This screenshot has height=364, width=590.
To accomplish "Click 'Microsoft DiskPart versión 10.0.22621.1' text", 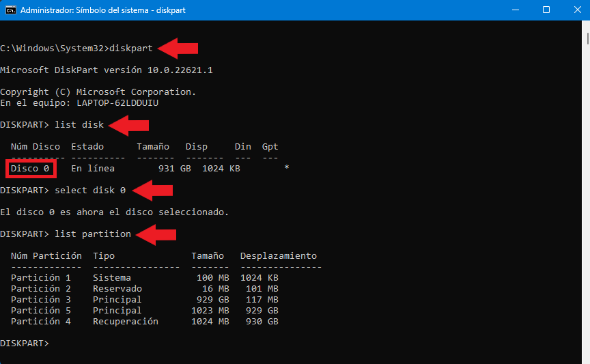I will [107, 70].
